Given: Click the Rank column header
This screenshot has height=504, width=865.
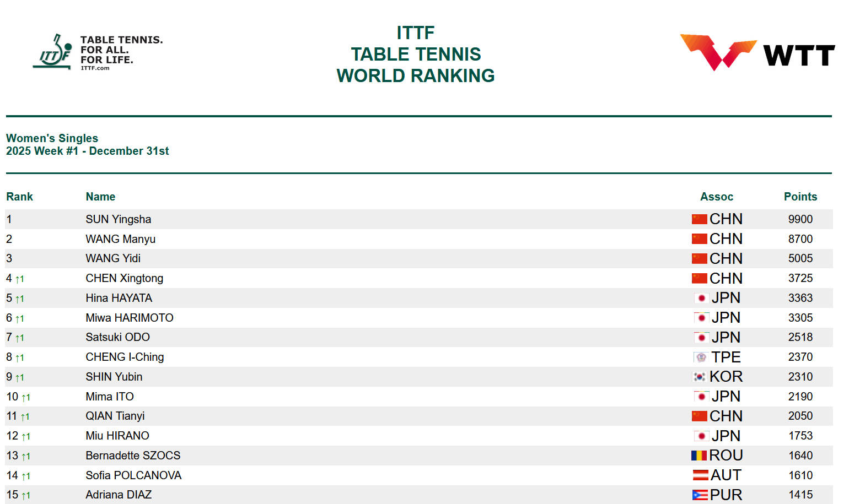Looking at the screenshot, I should coord(19,197).
